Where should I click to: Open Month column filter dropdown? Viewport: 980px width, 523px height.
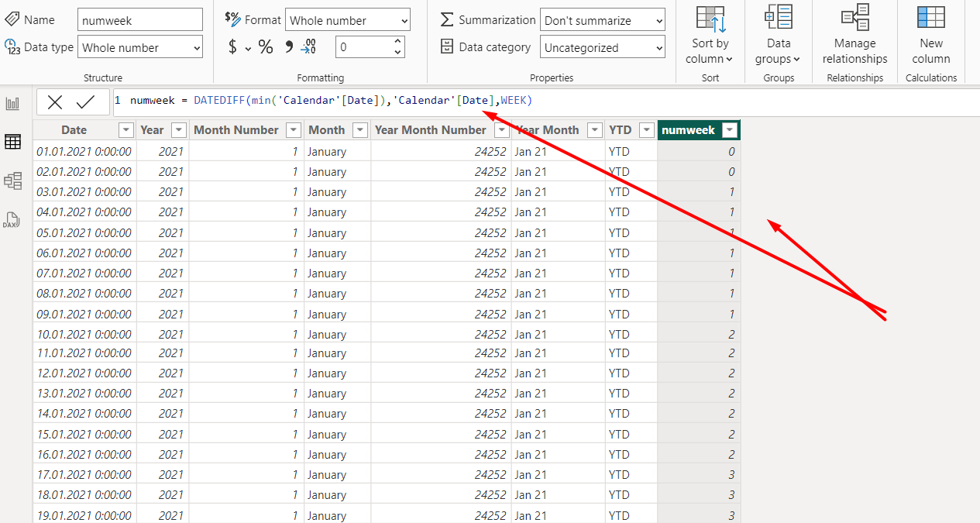coord(360,130)
